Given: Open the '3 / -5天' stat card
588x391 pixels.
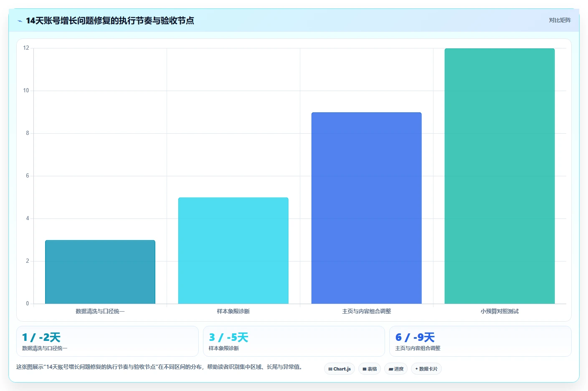Looking at the screenshot, I should pyautogui.click(x=294, y=341).
